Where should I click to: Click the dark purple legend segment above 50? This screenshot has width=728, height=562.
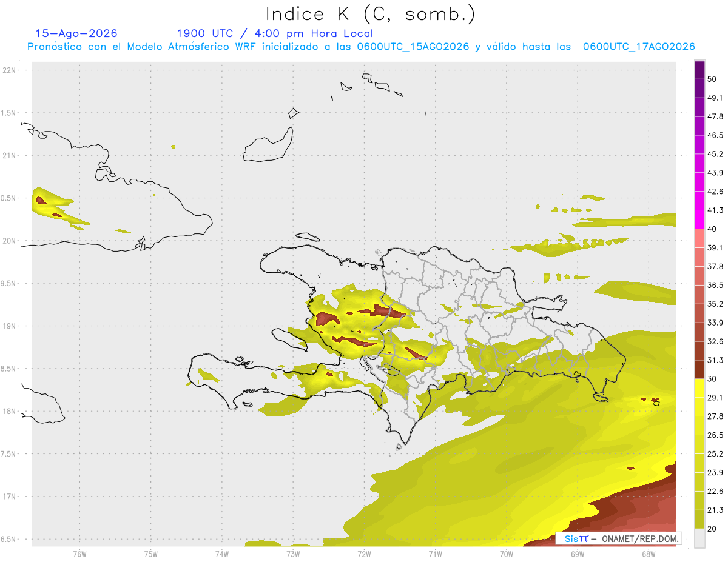tap(699, 70)
